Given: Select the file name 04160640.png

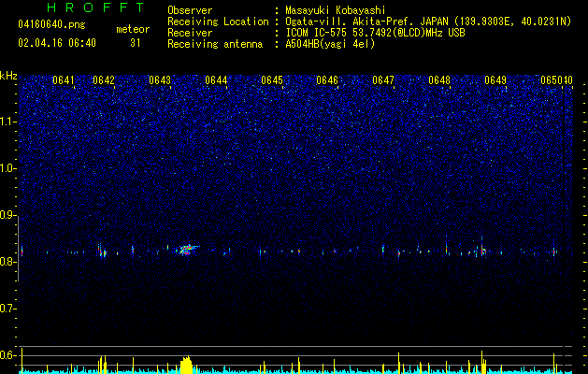Looking at the screenshot, I should (51, 24).
